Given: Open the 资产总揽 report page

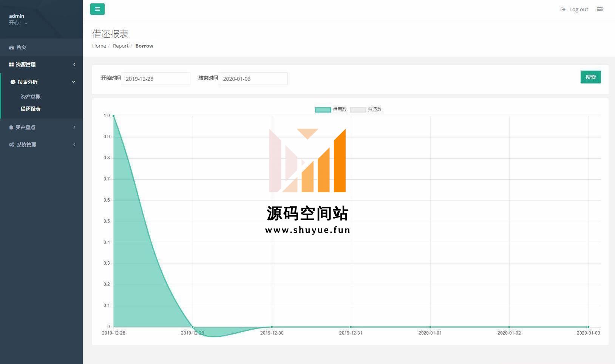Looking at the screenshot, I should tap(31, 97).
